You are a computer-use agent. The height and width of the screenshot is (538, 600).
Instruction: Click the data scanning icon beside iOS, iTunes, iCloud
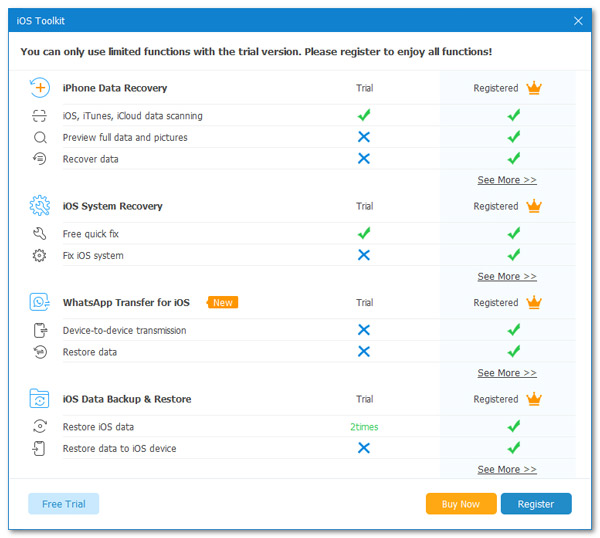pyautogui.click(x=40, y=116)
